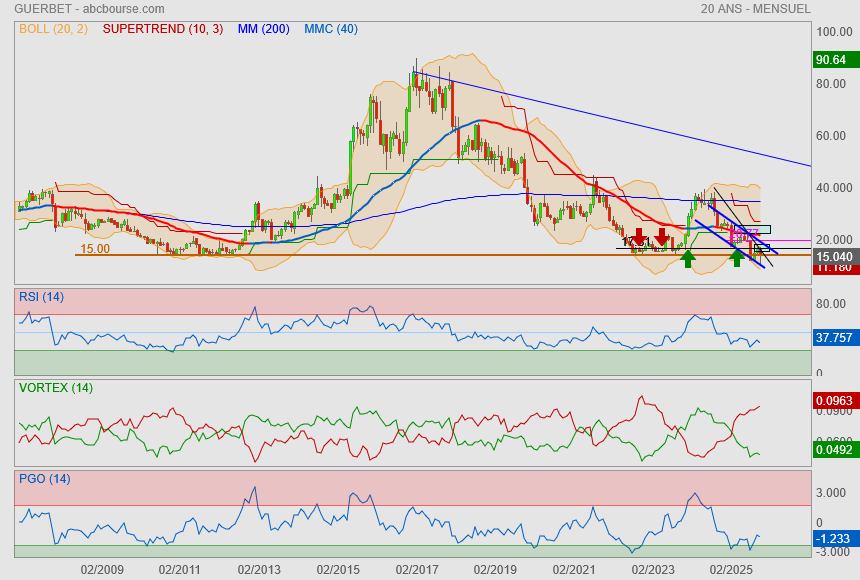Click the first red down arrow signal
860x580 pixels.
point(638,237)
